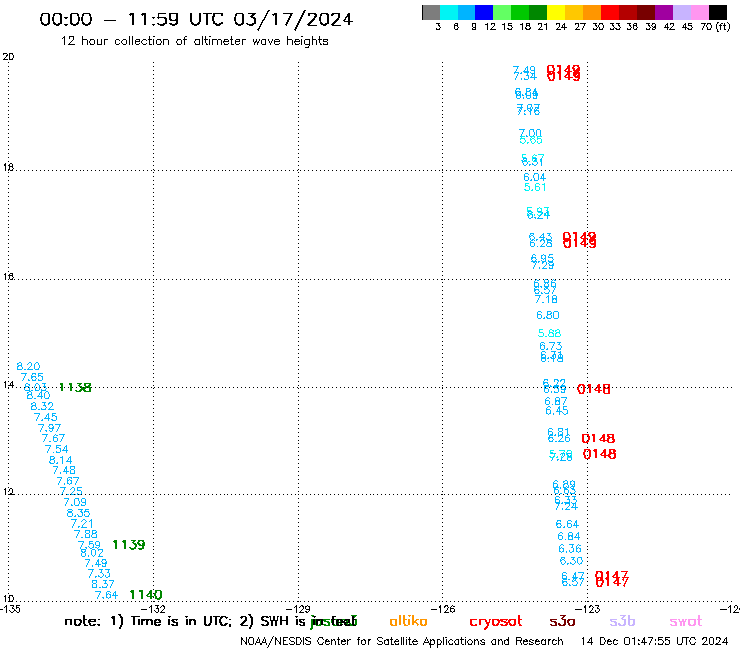Click the green '1140' timestamp

click(146, 595)
